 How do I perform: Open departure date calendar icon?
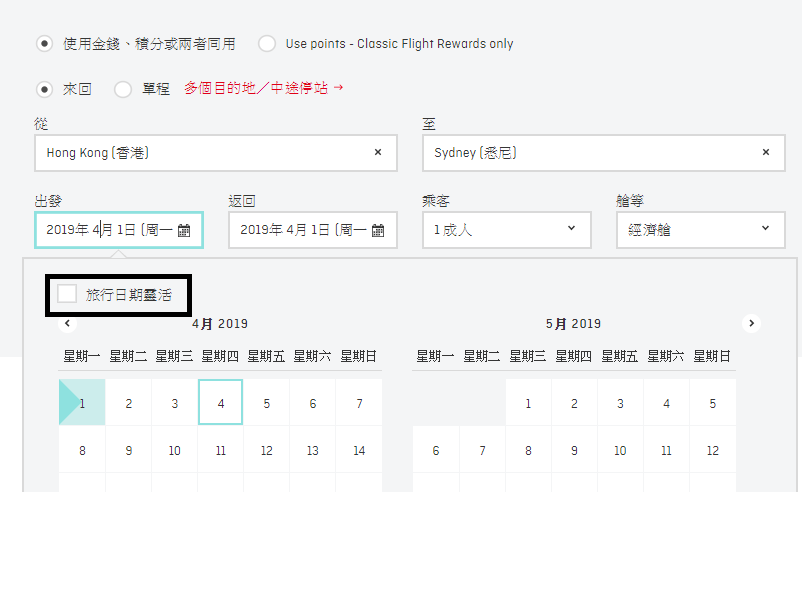(184, 231)
